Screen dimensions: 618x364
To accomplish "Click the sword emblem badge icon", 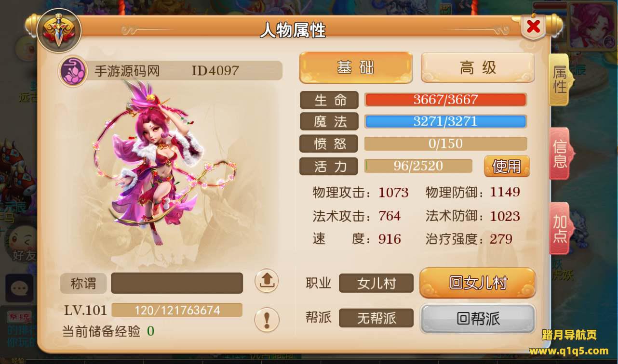I will tap(59, 30).
